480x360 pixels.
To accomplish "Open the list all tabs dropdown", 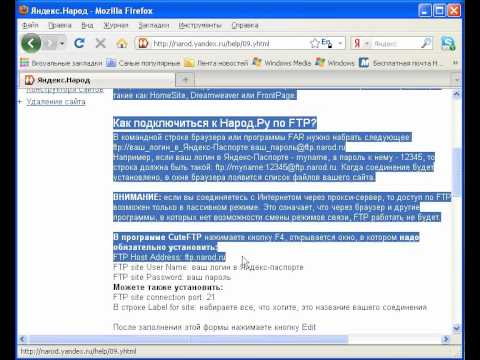I will coord(457,80).
